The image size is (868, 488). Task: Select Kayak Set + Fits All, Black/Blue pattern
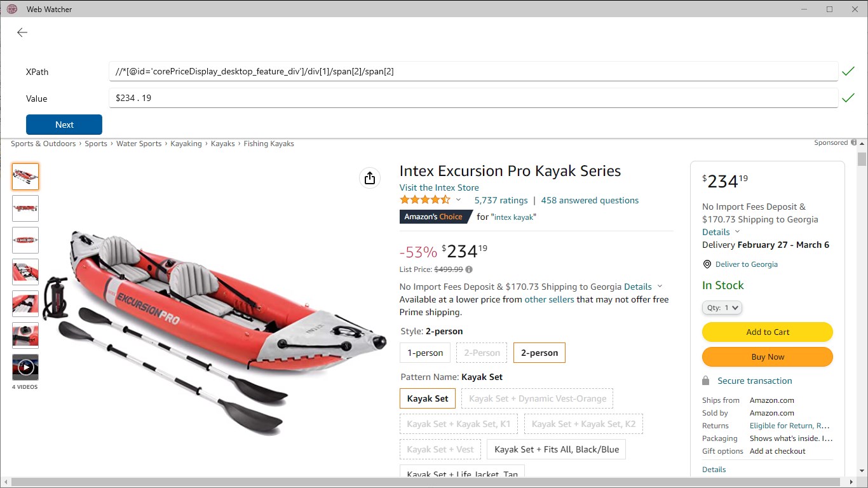coord(556,449)
